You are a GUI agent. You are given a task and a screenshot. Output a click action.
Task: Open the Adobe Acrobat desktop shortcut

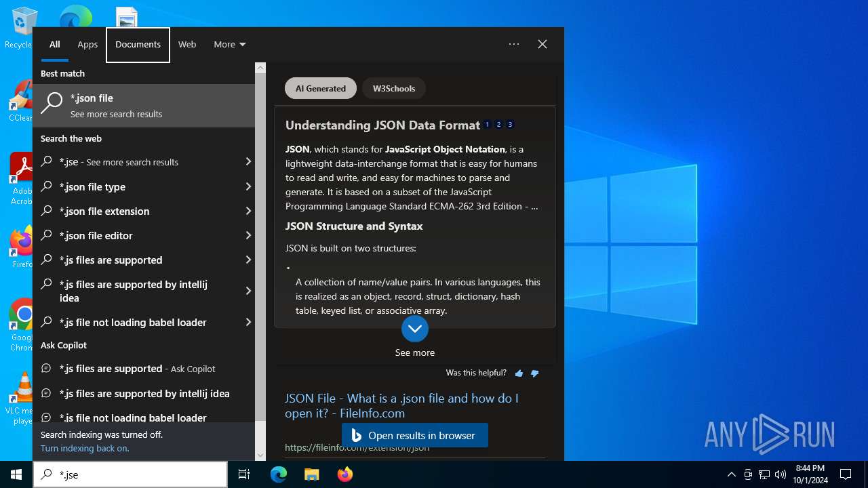click(22, 178)
